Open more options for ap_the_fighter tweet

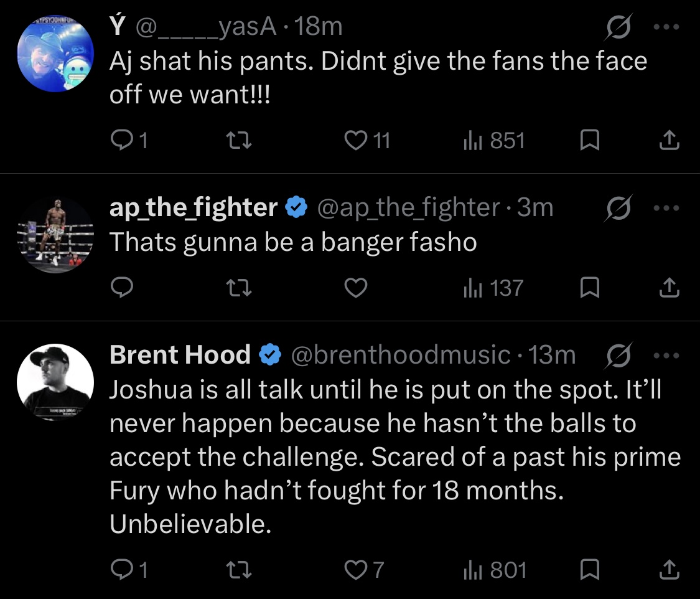pos(666,208)
